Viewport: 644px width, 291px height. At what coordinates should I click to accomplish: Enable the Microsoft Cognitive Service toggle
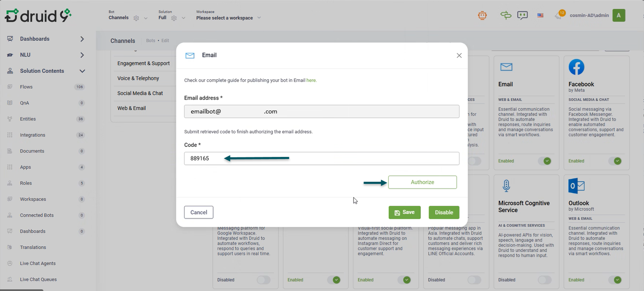tap(545, 280)
